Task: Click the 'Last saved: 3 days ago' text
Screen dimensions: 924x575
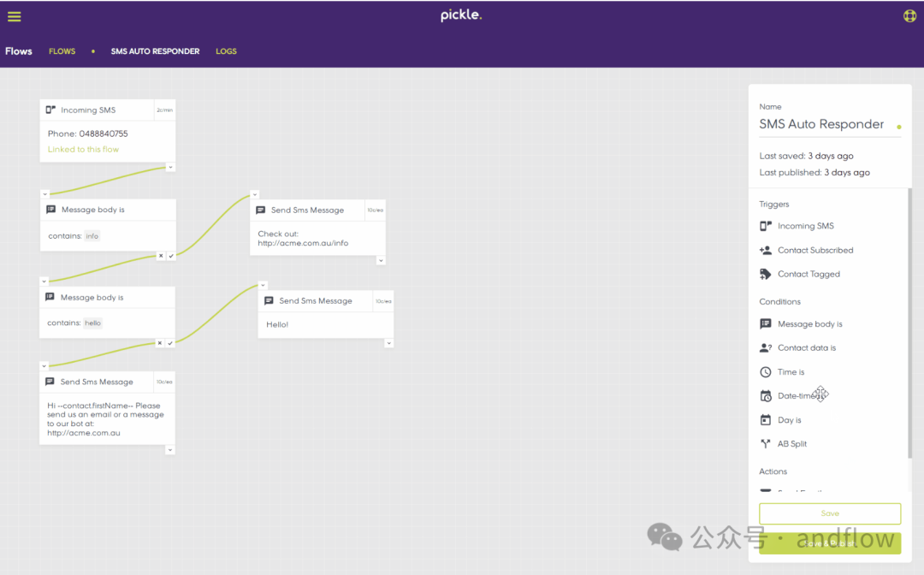Action: (806, 156)
